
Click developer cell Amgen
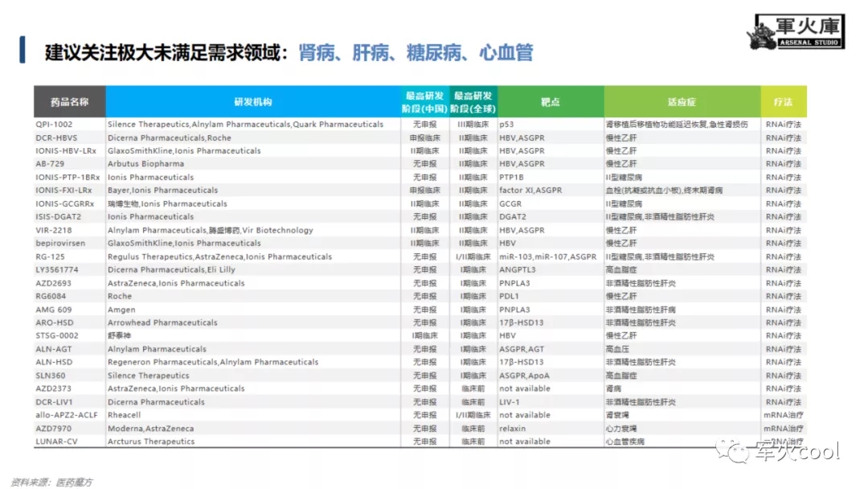coord(121,310)
